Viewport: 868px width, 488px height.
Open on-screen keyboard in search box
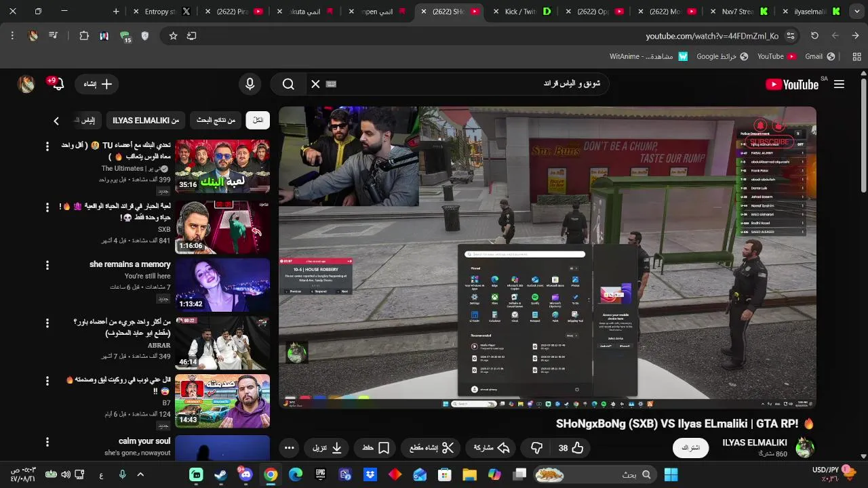point(331,84)
